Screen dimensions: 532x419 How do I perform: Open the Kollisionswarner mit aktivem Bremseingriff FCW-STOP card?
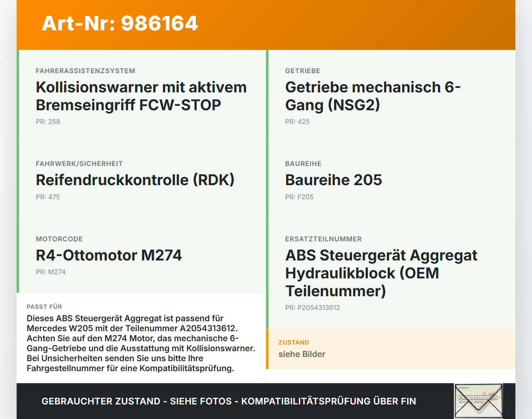pyautogui.click(x=141, y=96)
